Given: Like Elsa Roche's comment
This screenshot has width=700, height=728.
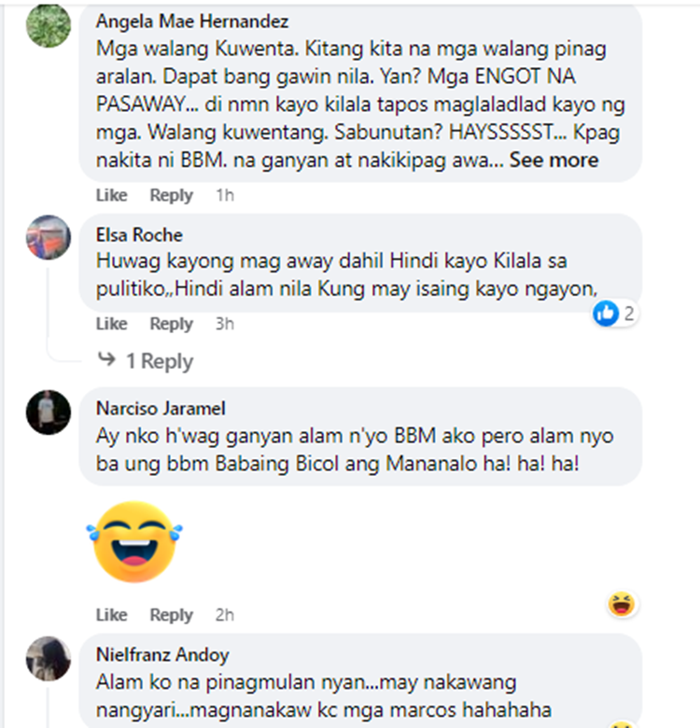Looking at the screenshot, I should [x=111, y=324].
